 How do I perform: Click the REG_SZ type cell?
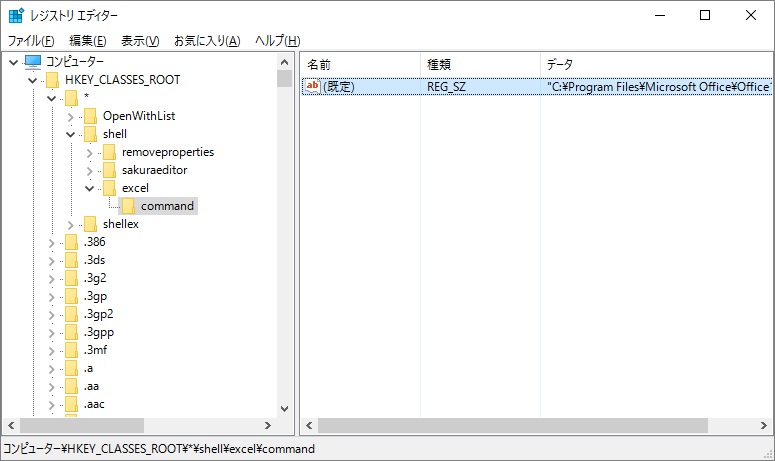(446, 87)
